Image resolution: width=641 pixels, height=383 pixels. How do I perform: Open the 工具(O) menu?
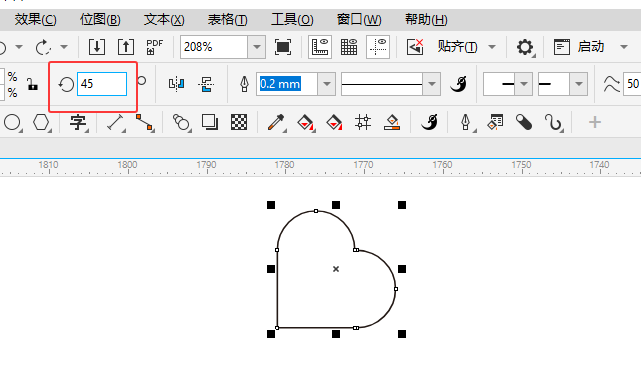click(292, 20)
